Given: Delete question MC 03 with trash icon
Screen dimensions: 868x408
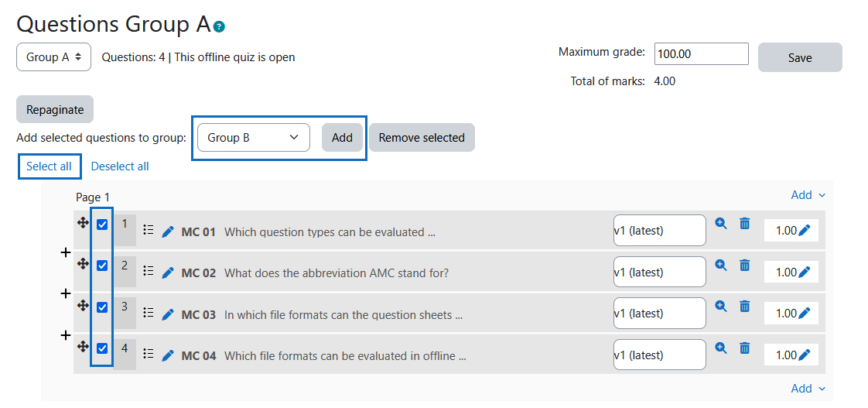Looking at the screenshot, I should coord(745,306).
